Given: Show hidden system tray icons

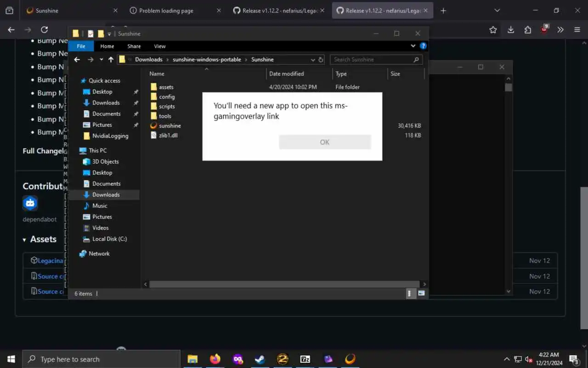Looking at the screenshot, I should [x=507, y=359].
